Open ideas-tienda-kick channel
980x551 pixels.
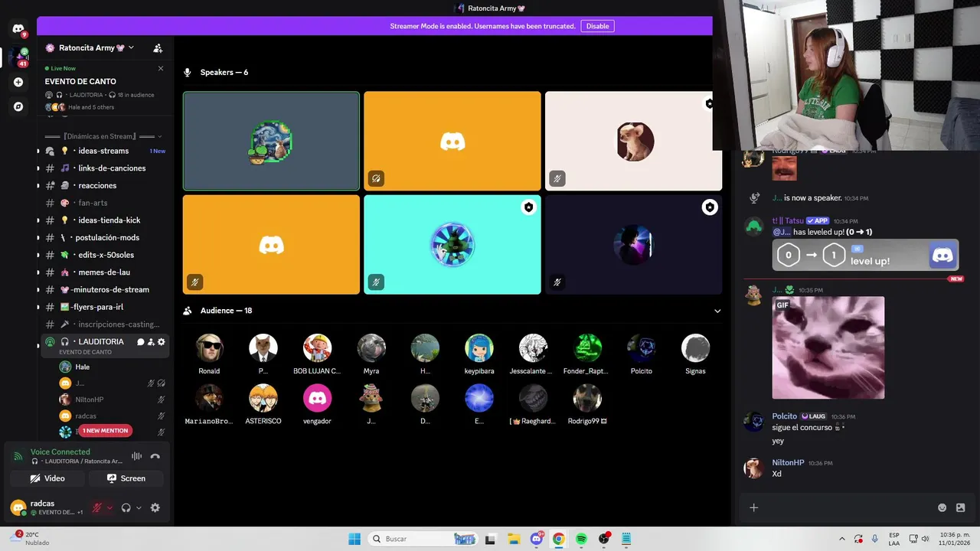[103, 220]
